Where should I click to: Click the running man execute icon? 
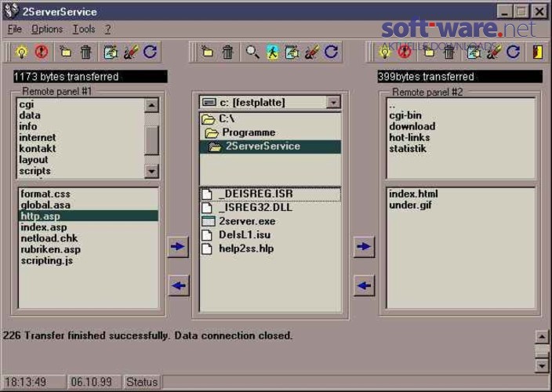(x=272, y=53)
